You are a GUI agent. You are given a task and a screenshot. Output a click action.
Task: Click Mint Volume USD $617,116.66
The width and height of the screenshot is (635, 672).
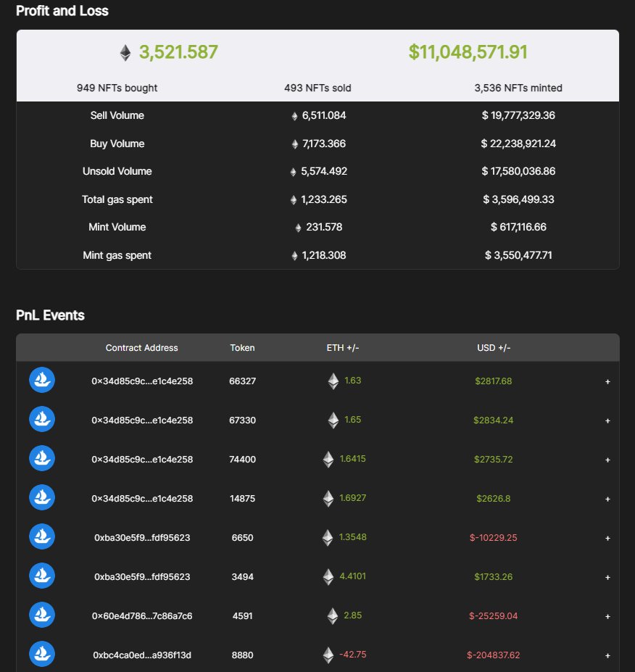click(518, 227)
